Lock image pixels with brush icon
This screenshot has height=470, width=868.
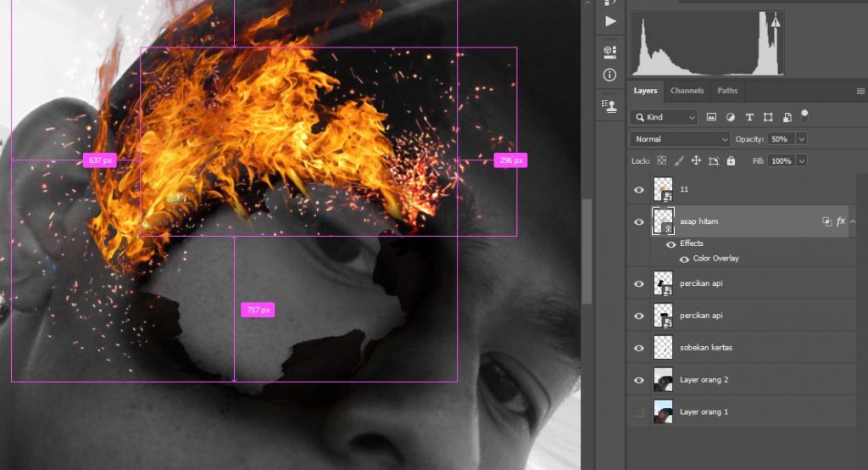679,160
